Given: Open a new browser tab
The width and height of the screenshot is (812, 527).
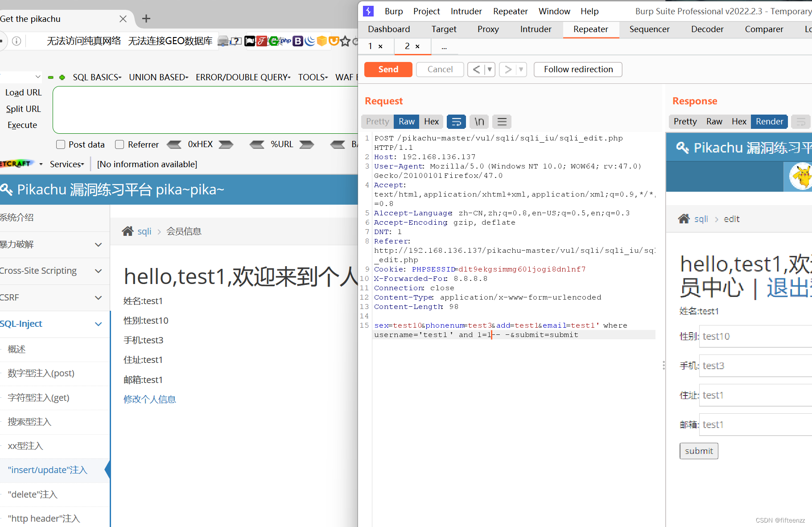Looking at the screenshot, I should (146, 19).
